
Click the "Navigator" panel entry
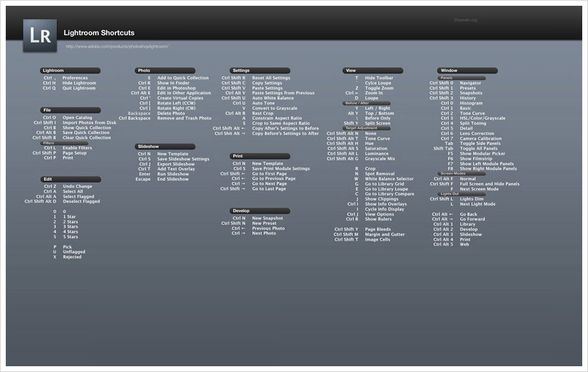pyautogui.click(x=470, y=83)
